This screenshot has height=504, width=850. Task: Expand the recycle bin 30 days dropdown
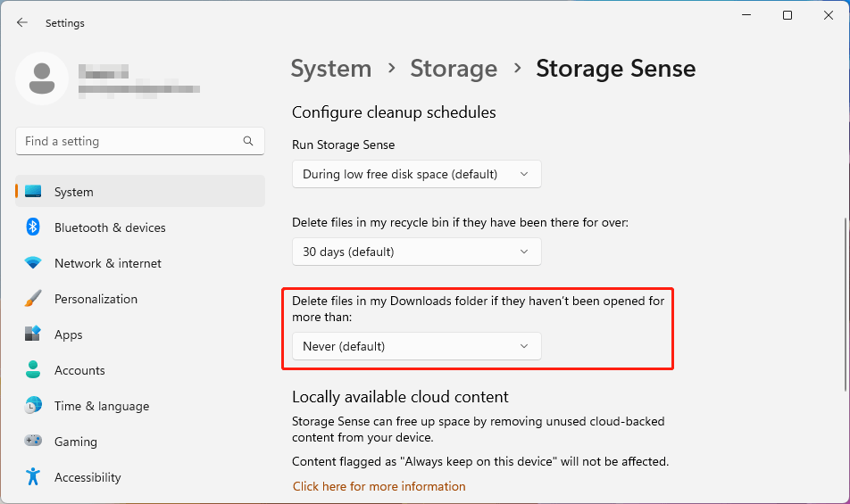(416, 252)
